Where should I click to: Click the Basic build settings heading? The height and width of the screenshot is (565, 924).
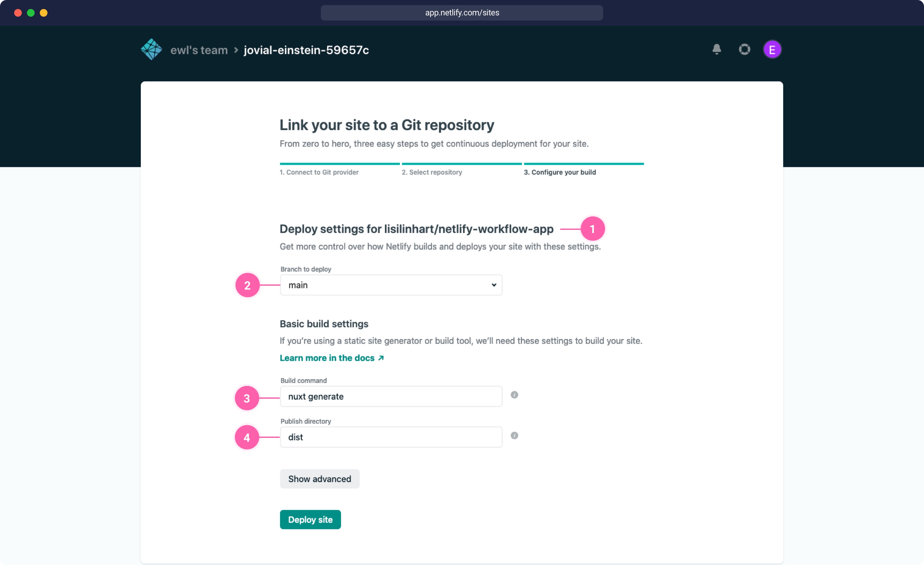[x=324, y=324]
